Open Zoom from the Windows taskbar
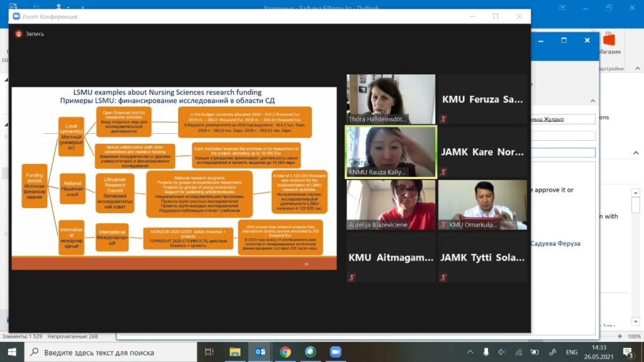Screen dimensions: 644x362 (335, 352)
